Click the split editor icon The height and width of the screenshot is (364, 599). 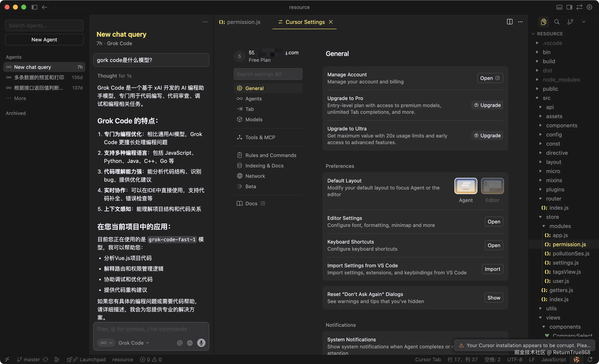[x=510, y=22]
